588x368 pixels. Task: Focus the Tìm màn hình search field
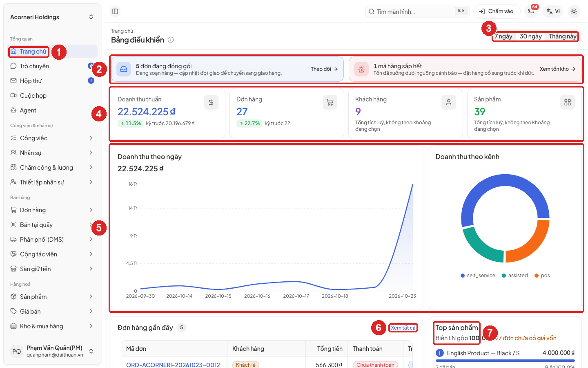[x=417, y=11]
